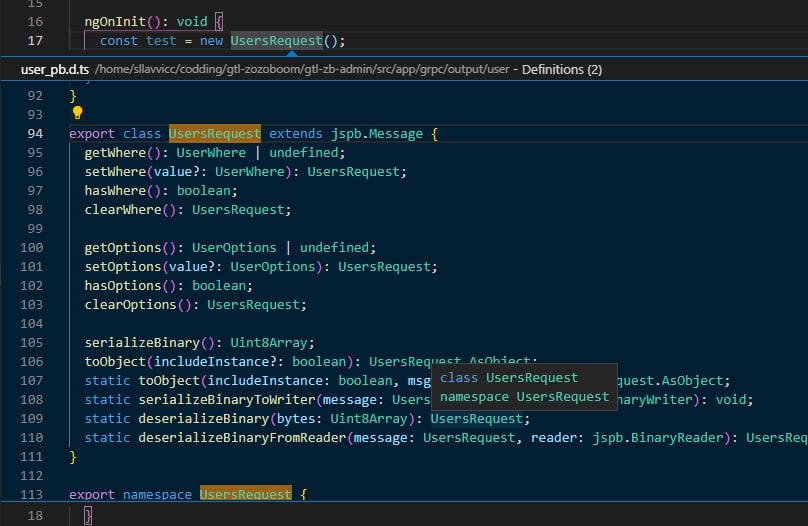
Task: Select "namespace UsersRequest" in the popup list
Action: (x=524, y=397)
